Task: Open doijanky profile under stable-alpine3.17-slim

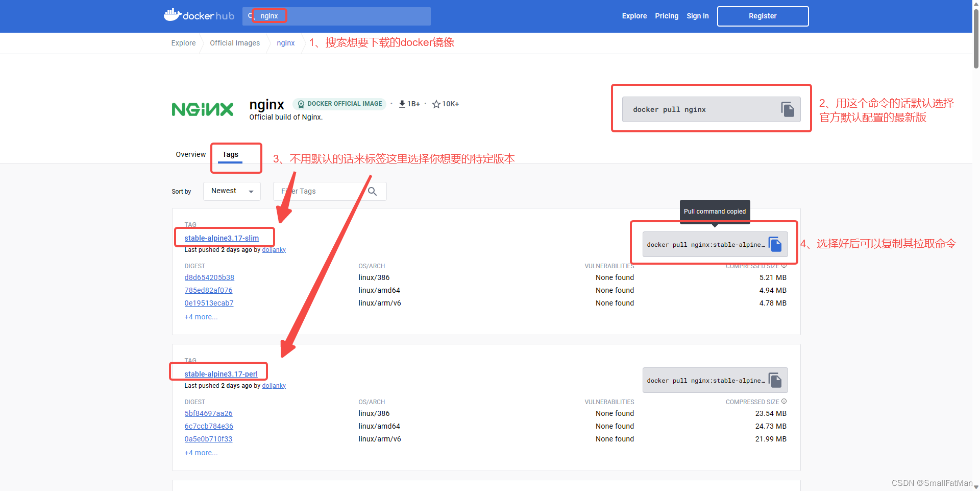Action: click(274, 250)
